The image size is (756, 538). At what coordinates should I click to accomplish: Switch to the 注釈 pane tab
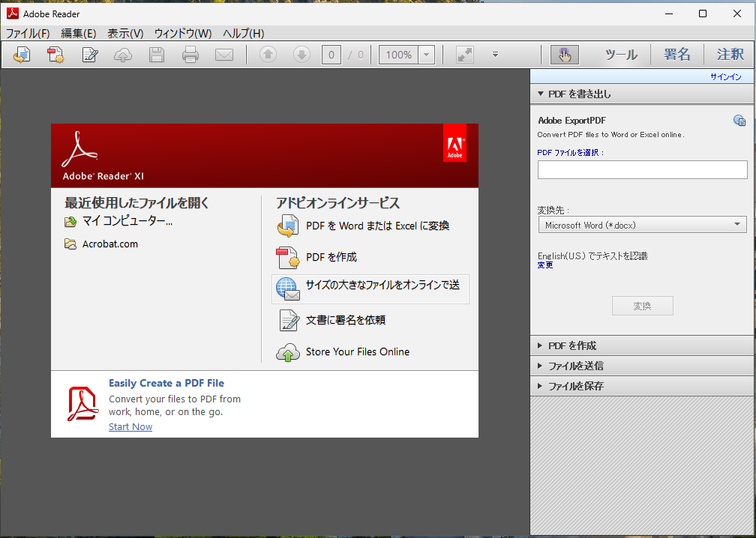tap(730, 55)
